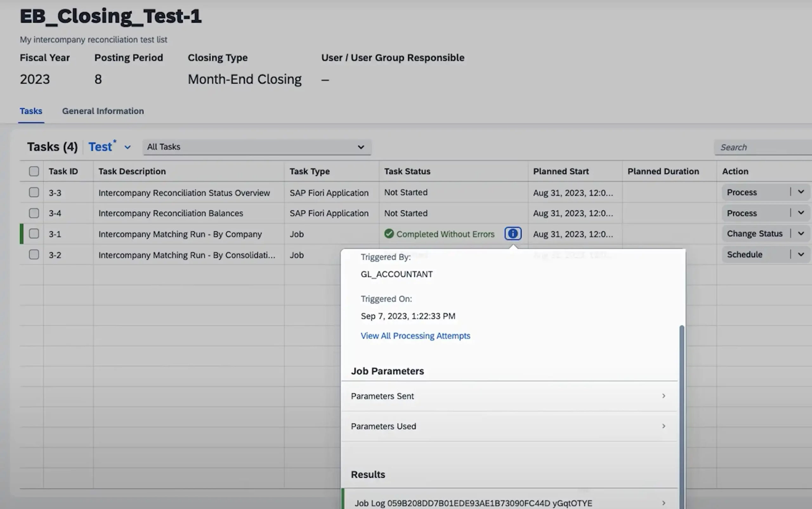Select checkbox for task 3-1
This screenshot has width=812, height=509.
34,234
